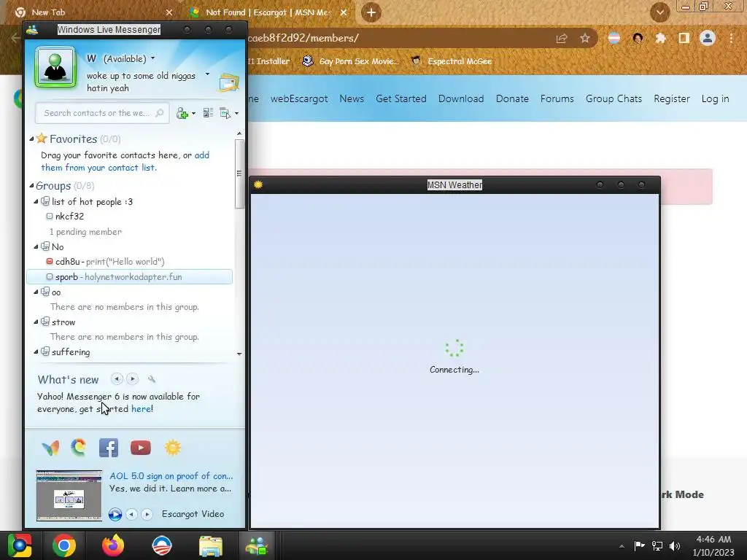
Task: Click the search magnifier icon
Action: pyautogui.click(x=160, y=113)
